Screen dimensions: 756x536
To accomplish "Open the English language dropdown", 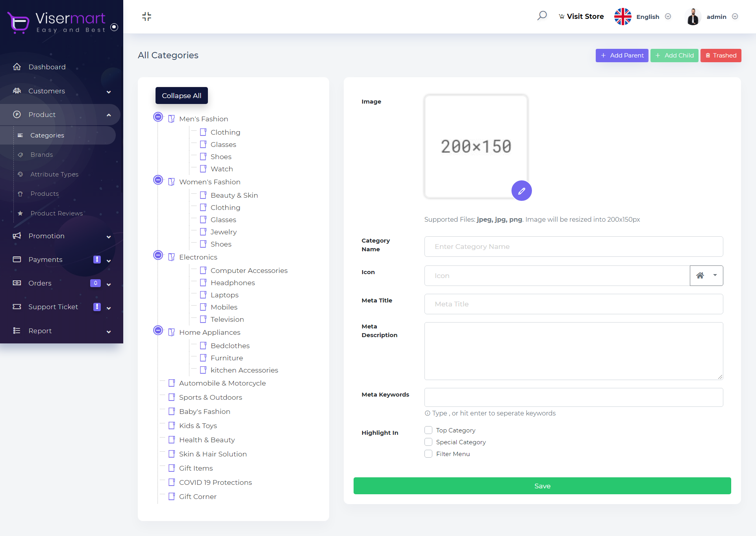I will [647, 17].
